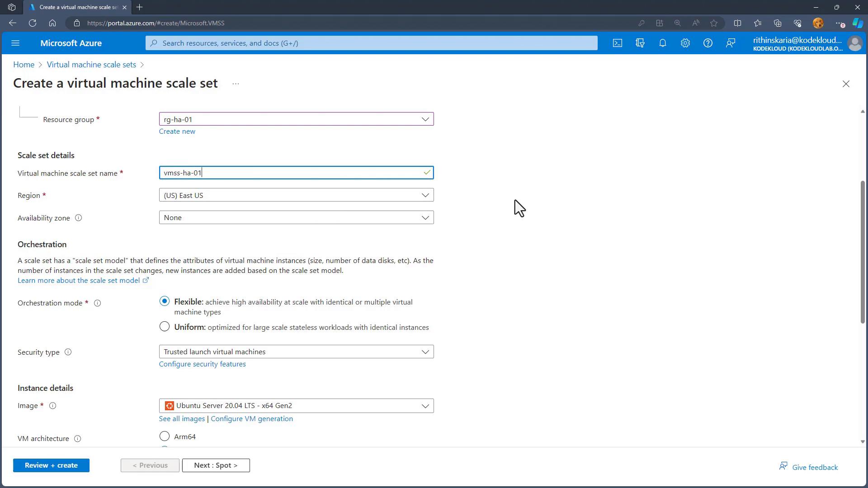The image size is (868, 488).
Task: Open browser settings and more menu
Action: 839,23
